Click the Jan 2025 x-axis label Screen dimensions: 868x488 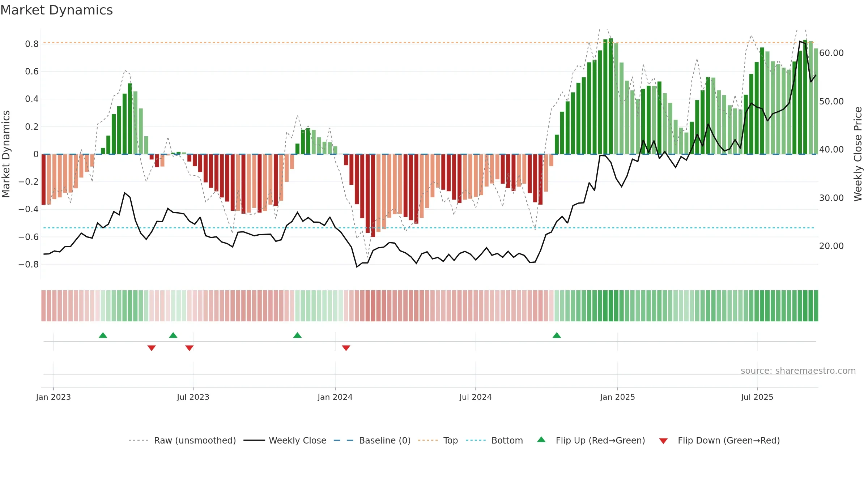618,397
